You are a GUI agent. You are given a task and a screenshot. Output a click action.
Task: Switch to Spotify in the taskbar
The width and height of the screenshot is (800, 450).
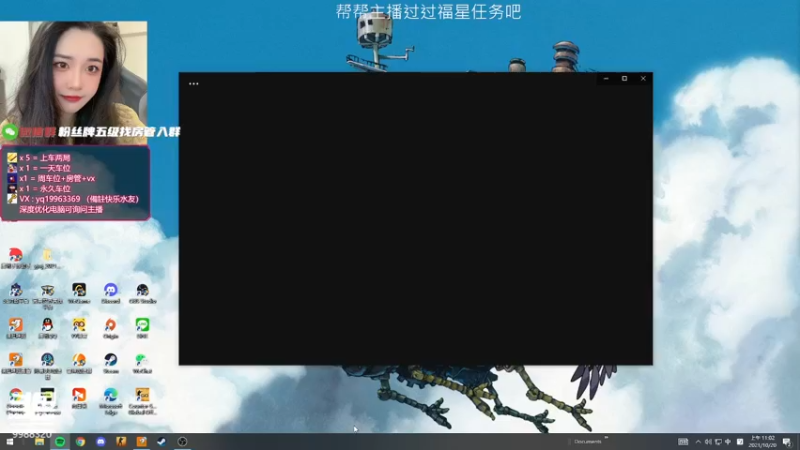click(x=60, y=442)
